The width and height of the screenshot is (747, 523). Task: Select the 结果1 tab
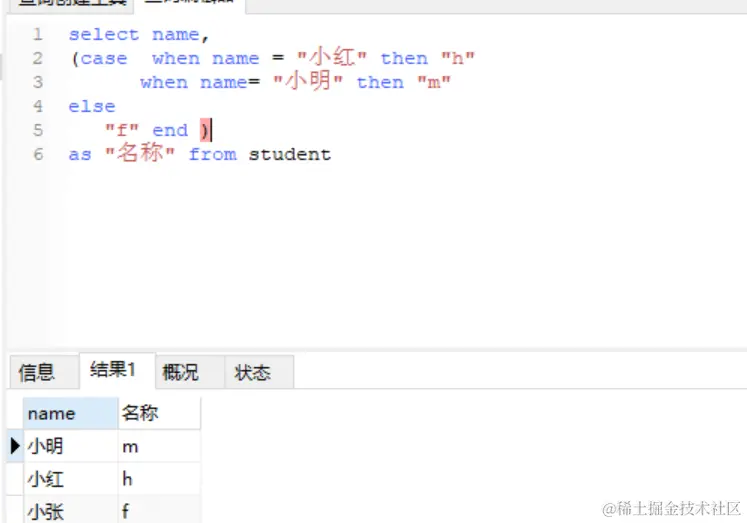pyautogui.click(x=117, y=370)
